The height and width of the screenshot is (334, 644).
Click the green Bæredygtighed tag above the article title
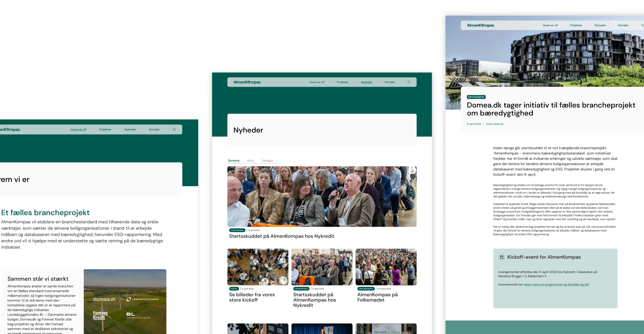point(476,97)
